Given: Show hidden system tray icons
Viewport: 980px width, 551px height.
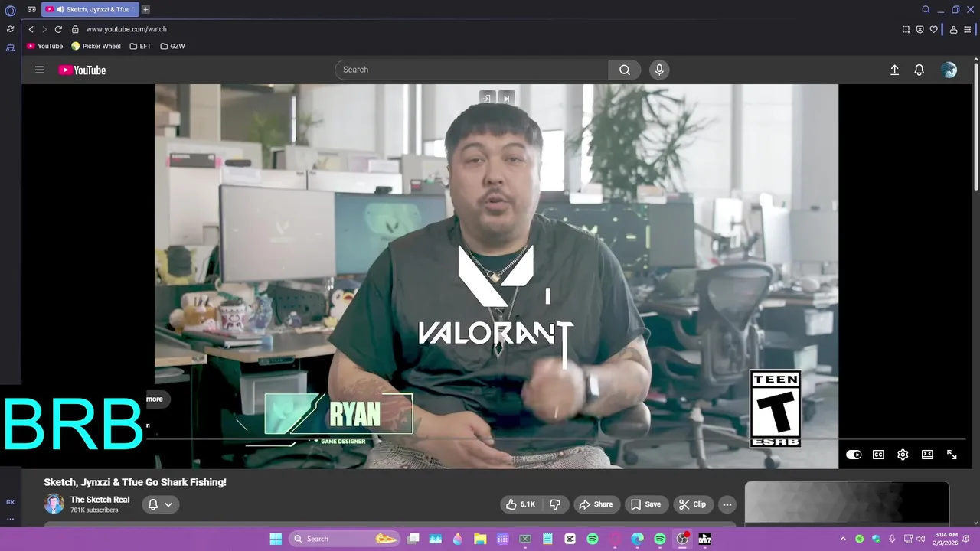Looking at the screenshot, I should point(843,539).
